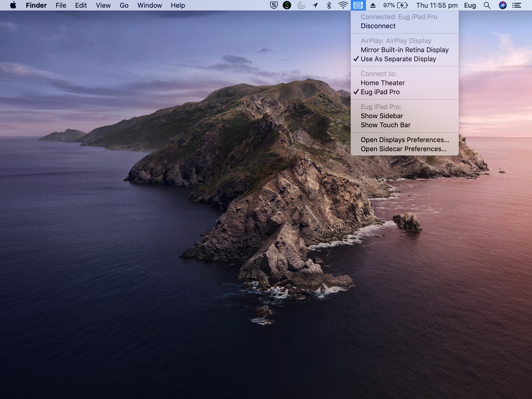Image resolution: width=532 pixels, height=399 pixels.
Task: Open the Wi-Fi status menu
Action: [343, 5]
